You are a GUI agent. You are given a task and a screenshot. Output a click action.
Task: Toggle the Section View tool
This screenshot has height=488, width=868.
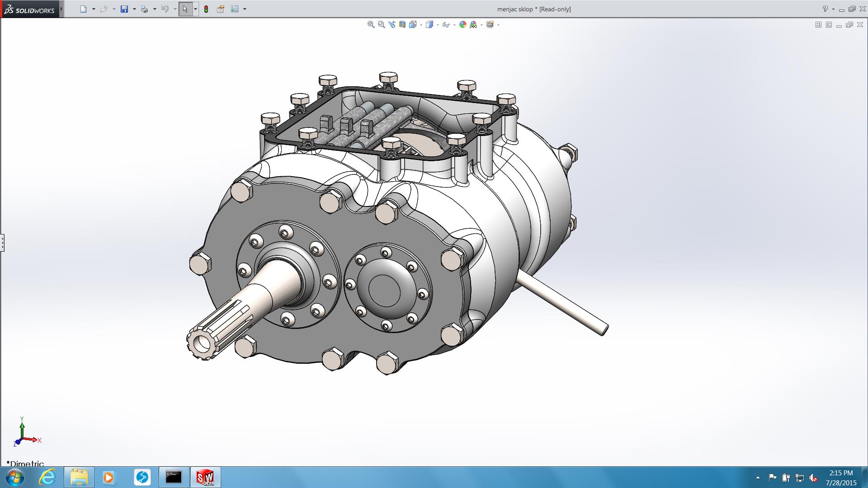click(x=402, y=25)
